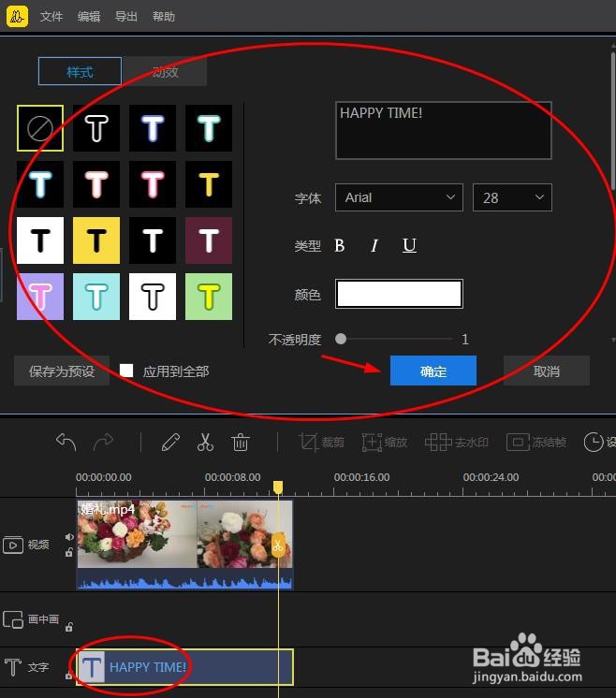
Task: Open the font size 28 dropdown
Action: tap(512, 197)
